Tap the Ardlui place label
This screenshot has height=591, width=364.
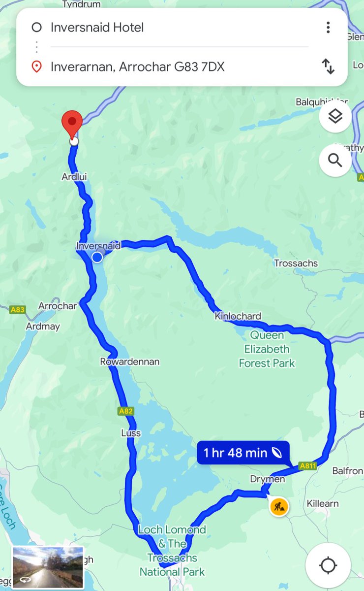(75, 176)
